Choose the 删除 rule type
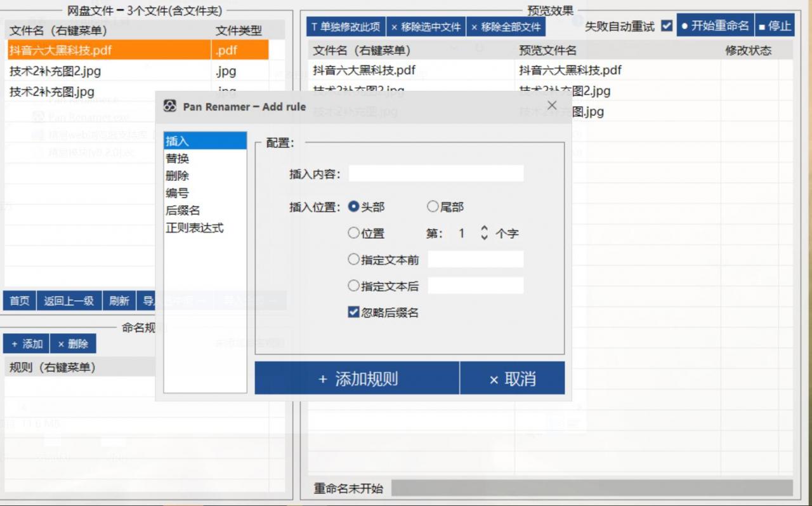The image size is (812, 506). click(205, 175)
